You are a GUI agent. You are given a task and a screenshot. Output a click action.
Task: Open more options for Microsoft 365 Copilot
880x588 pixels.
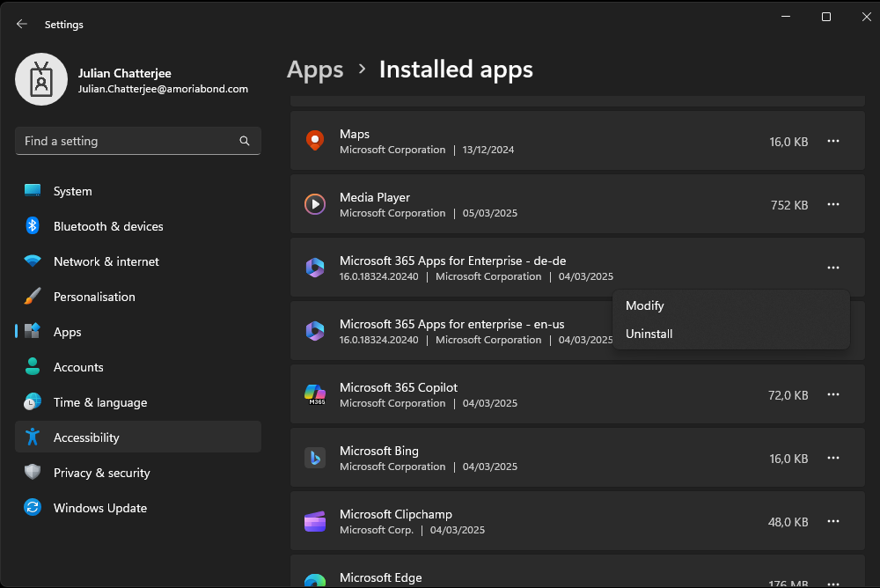tap(833, 395)
